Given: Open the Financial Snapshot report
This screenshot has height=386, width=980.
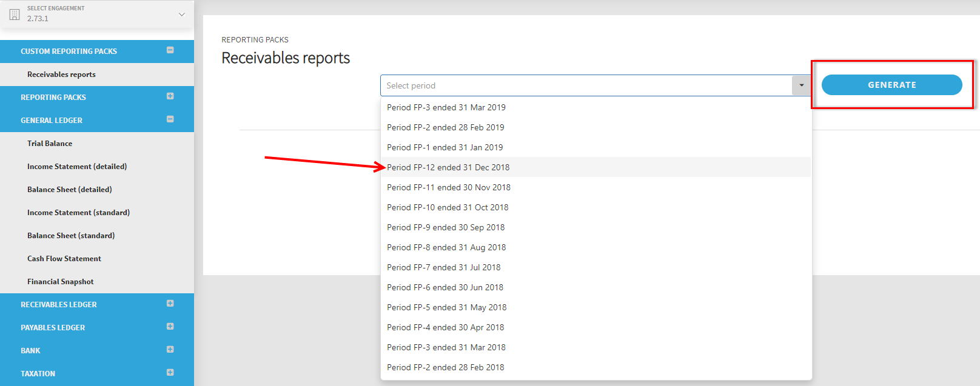Looking at the screenshot, I should click(x=61, y=282).
